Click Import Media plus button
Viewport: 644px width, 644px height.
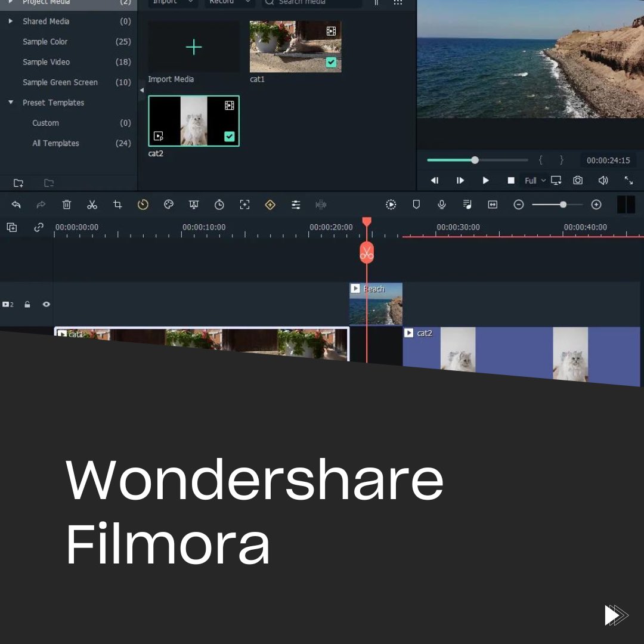193,47
